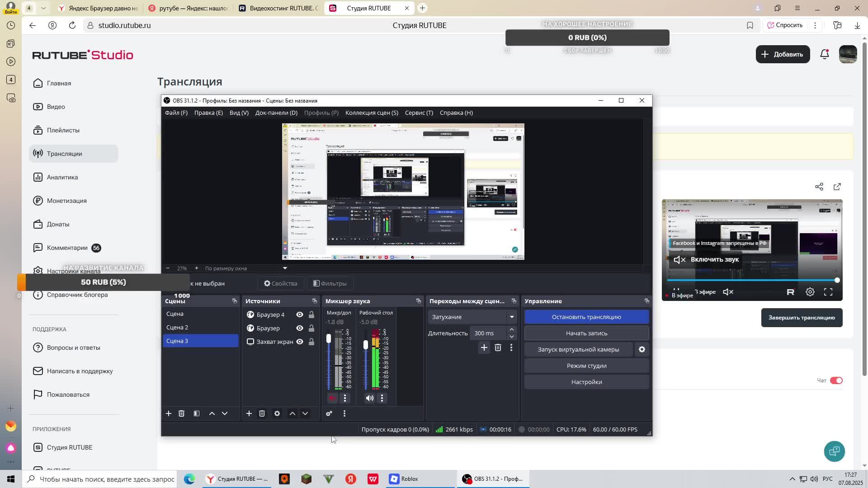Image resolution: width=868 pixels, height=488 pixels.
Task: Turn off the Чат toggle switch
Action: 836,380
